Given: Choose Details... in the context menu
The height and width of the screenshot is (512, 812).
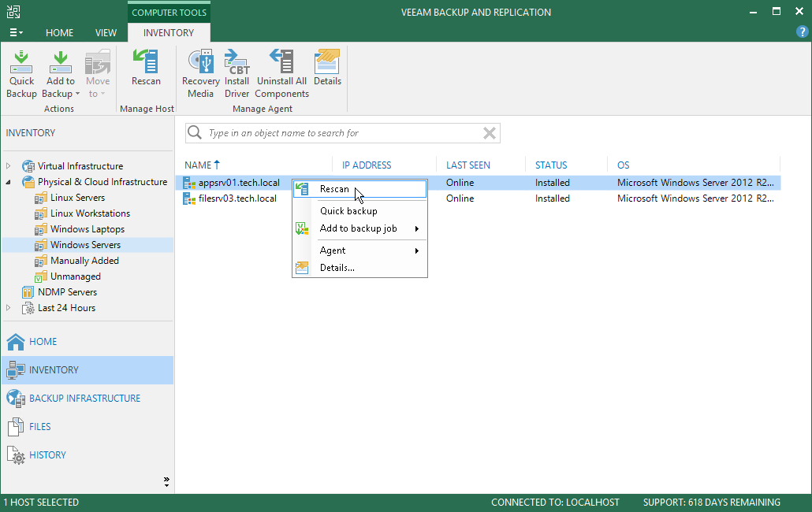Looking at the screenshot, I should click(360, 268).
